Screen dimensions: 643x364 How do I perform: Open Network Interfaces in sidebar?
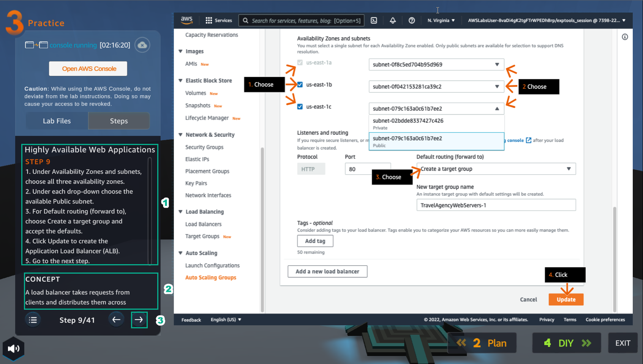point(208,195)
